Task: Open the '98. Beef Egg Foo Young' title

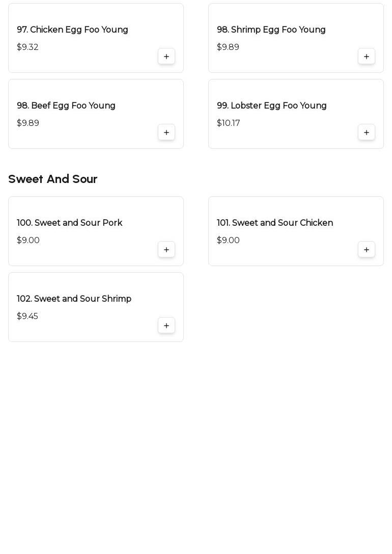Action: (x=66, y=106)
